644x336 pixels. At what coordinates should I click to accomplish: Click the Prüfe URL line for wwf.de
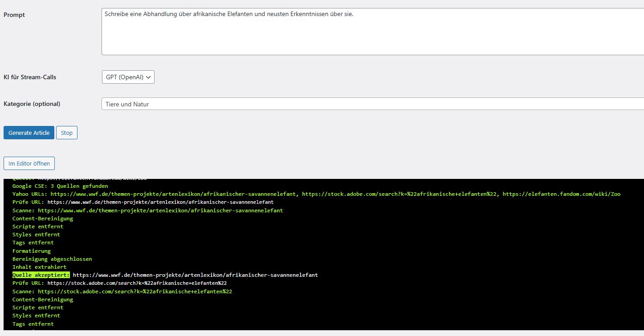click(143, 202)
